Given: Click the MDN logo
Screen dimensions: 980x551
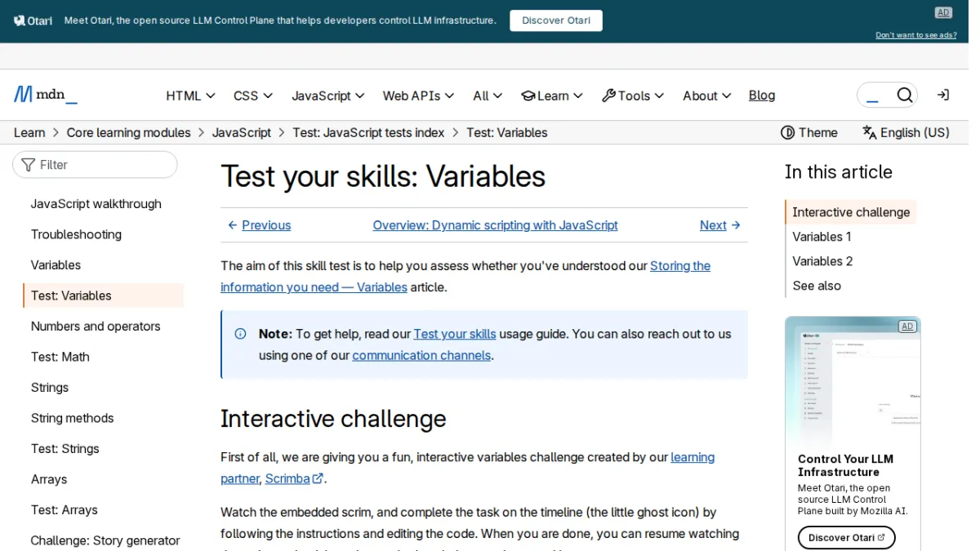Looking at the screenshot, I should click(x=46, y=95).
